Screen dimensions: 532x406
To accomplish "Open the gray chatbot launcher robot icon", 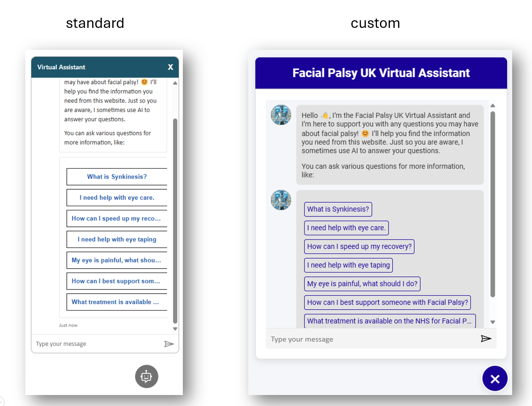I will pyautogui.click(x=146, y=376).
